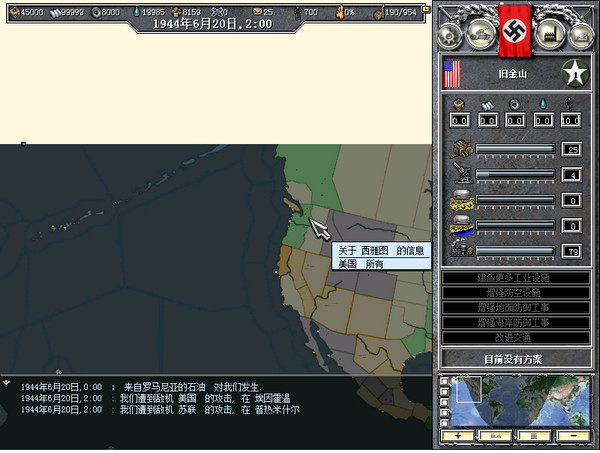
Task: Toggle the fourth map mode box beside minimap
Action: coord(444,412)
